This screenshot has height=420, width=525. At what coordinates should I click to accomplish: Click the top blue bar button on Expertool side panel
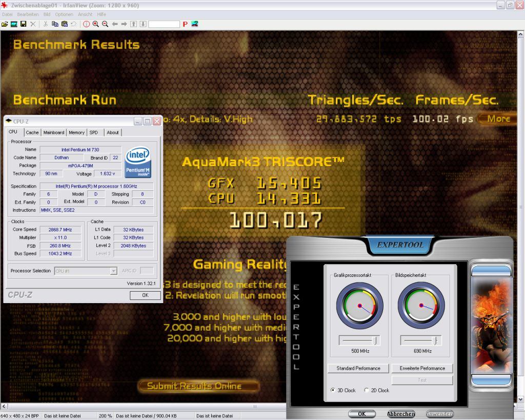(491, 271)
